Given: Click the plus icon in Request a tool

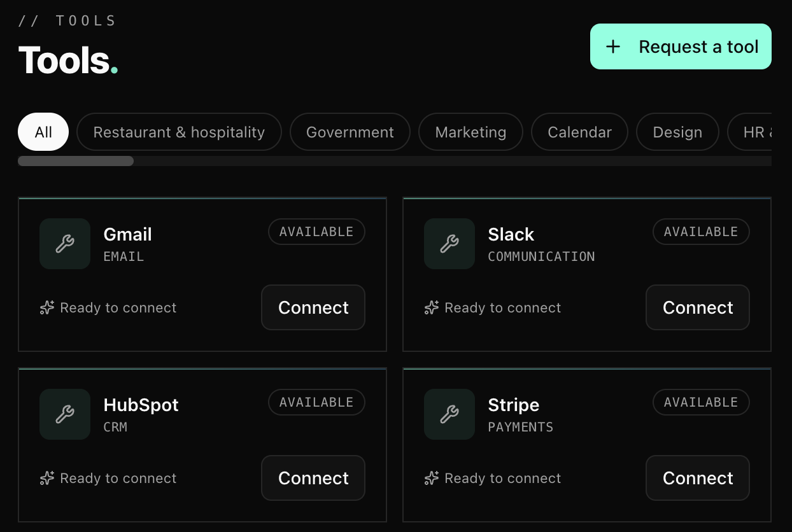Looking at the screenshot, I should tap(613, 46).
